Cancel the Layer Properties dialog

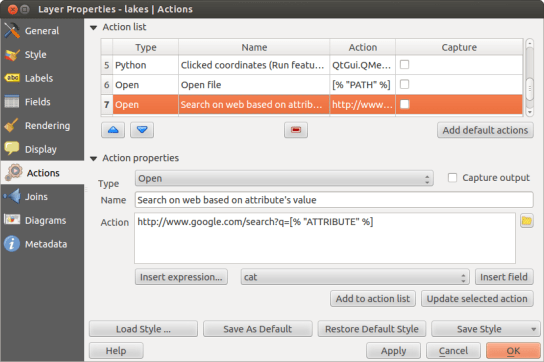tap(453, 351)
